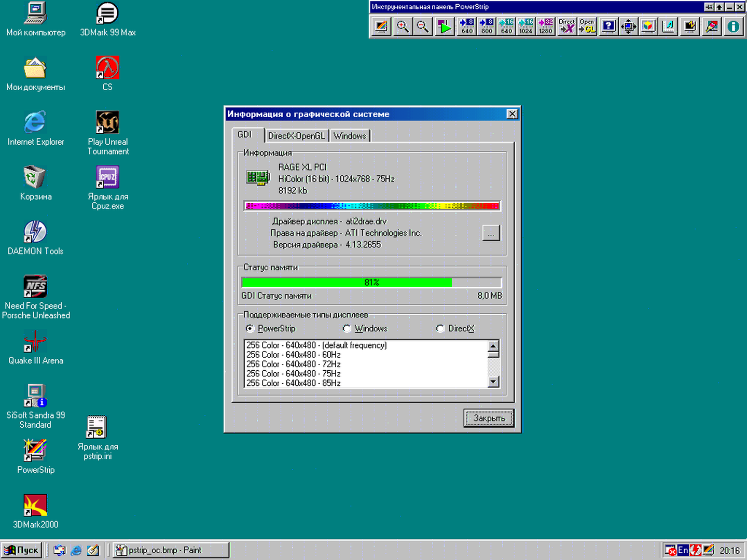Viewport: 747px width, 560px height.
Task: Click the Закрыть button
Action: [489, 418]
